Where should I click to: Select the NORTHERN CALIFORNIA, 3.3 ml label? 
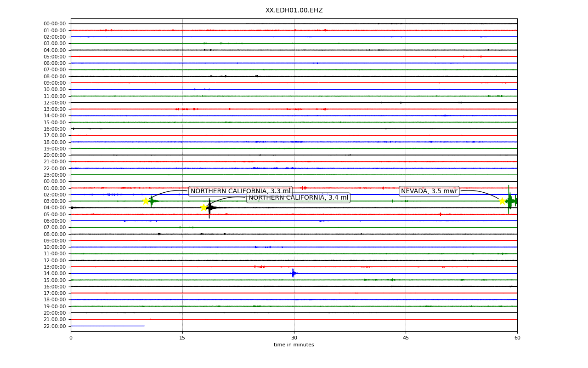[x=240, y=191]
